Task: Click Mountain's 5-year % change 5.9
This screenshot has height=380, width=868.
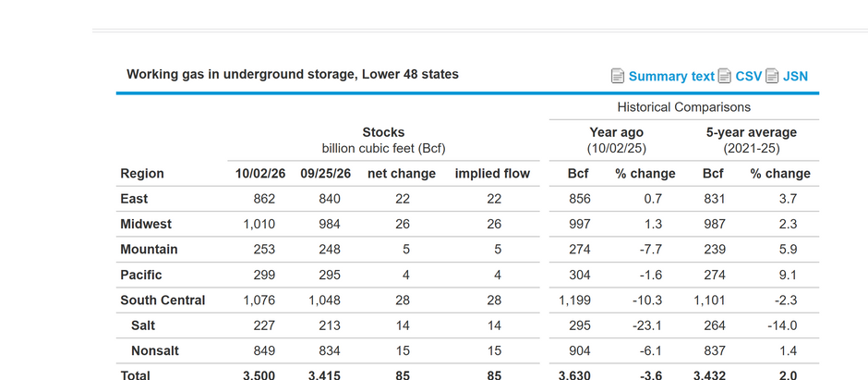Action: point(788,250)
